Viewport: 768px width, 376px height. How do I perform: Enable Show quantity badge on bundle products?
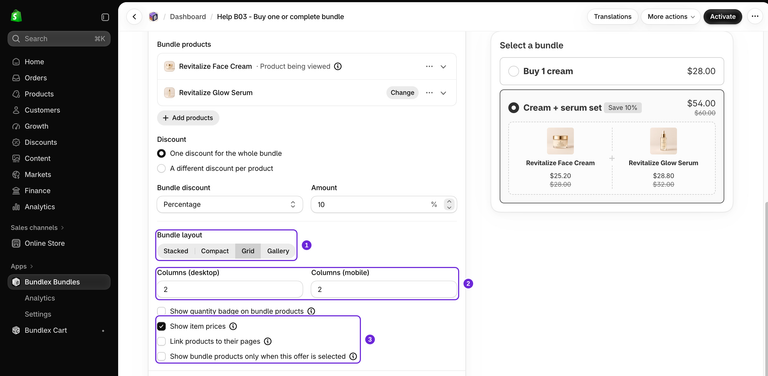(161, 311)
